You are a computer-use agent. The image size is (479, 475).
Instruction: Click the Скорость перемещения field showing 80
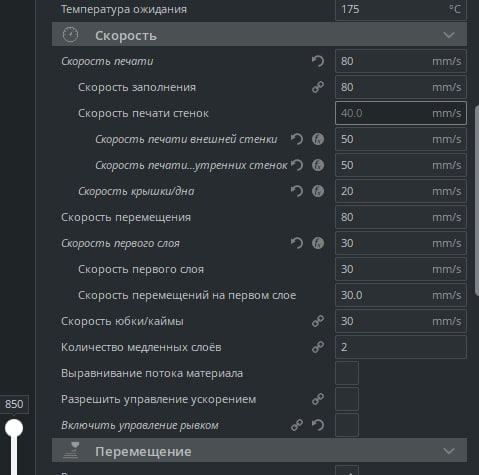pos(401,217)
